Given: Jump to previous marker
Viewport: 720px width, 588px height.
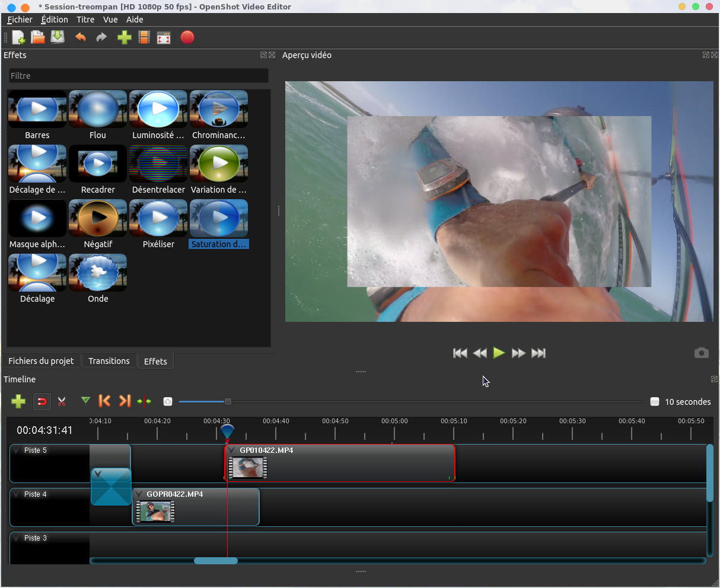Looking at the screenshot, I should point(104,401).
